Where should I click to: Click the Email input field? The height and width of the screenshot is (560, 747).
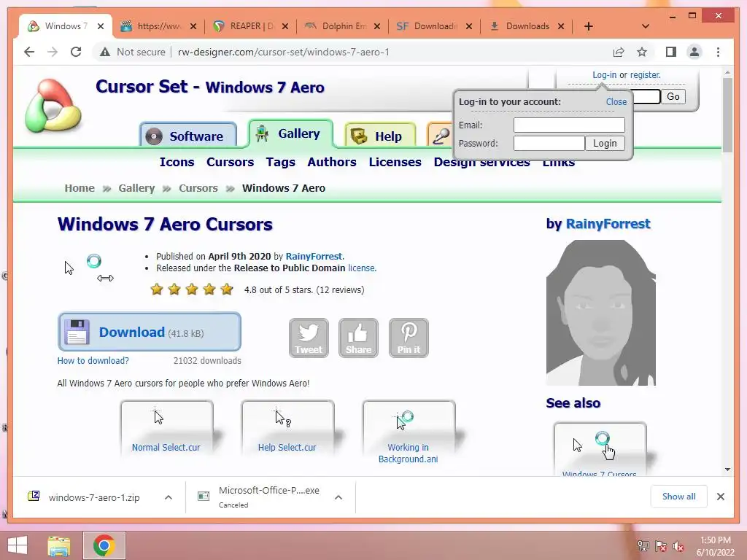569,125
